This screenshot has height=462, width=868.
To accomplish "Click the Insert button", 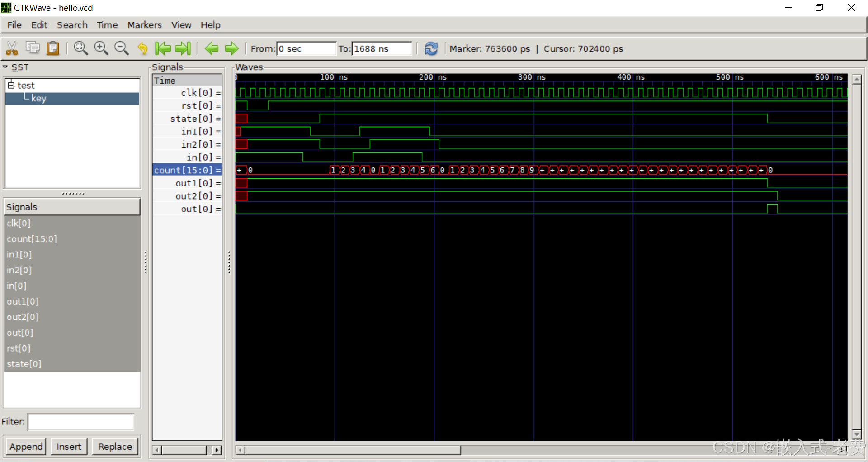I will [69, 447].
